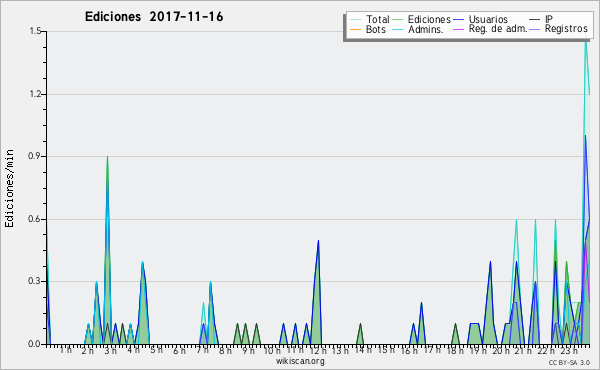Click the "17 h" x-axis label
This screenshot has width=600, height=370.
click(432, 350)
